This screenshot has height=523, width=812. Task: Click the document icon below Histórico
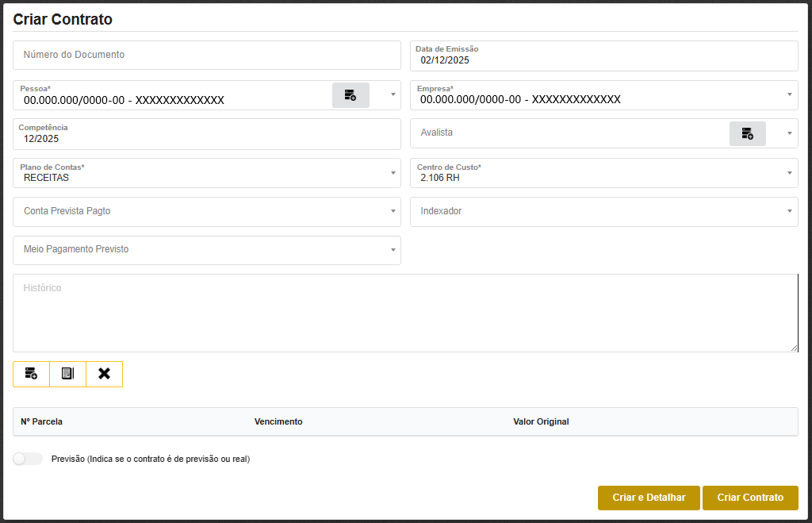(x=67, y=374)
